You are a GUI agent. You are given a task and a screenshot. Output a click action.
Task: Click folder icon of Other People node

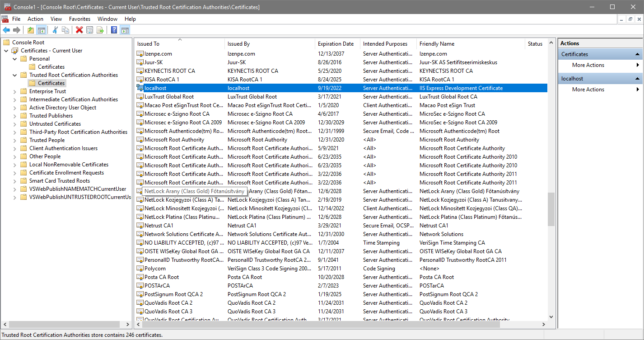23,156
